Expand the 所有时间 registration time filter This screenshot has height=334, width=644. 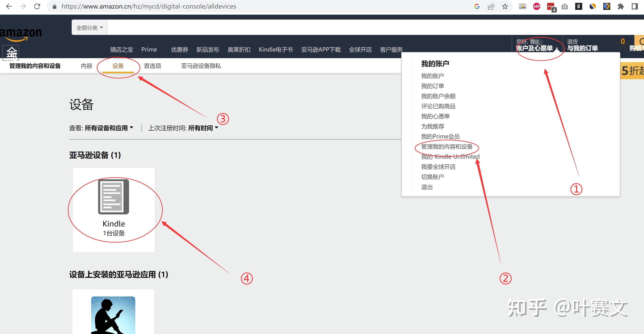[x=203, y=128]
